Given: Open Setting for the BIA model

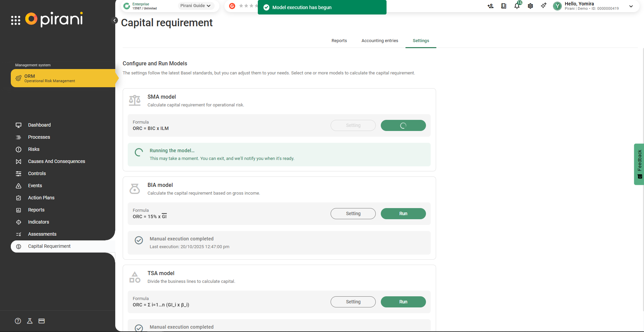Looking at the screenshot, I should (353, 213).
